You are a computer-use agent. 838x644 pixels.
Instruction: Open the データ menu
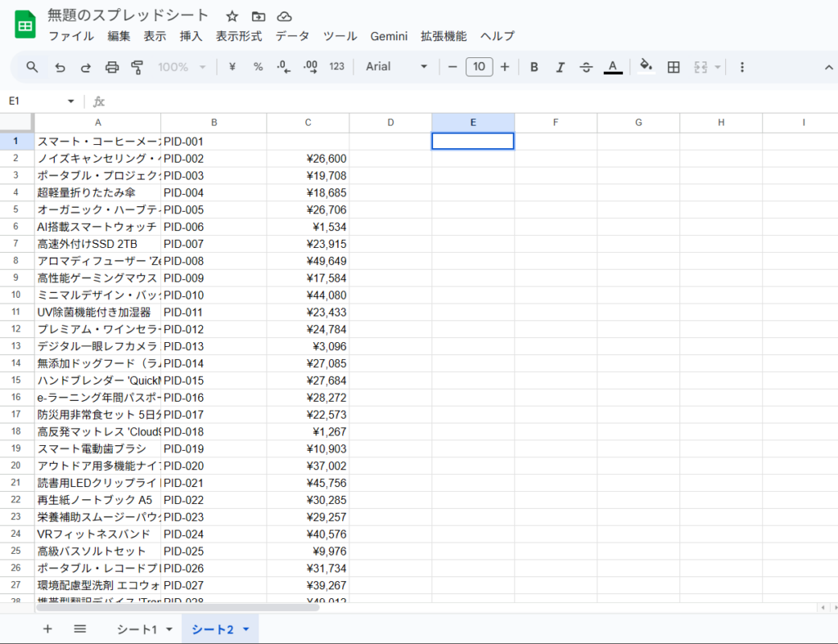(292, 36)
